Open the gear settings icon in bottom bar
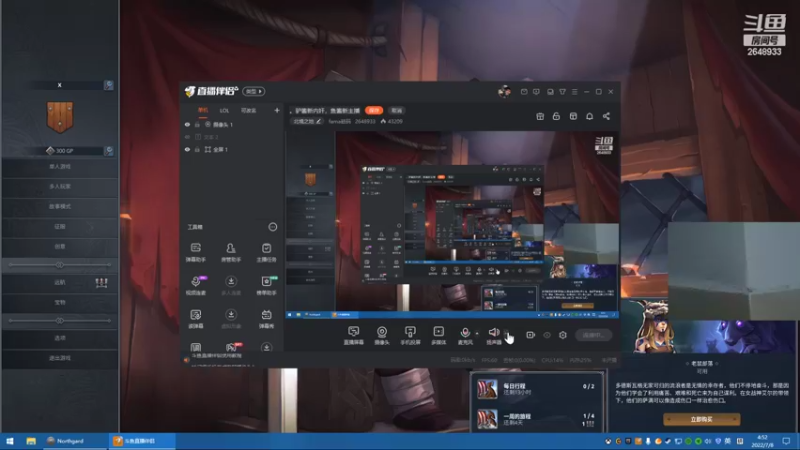The width and height of the screenshot is (800, 450). tap(563, 335)
